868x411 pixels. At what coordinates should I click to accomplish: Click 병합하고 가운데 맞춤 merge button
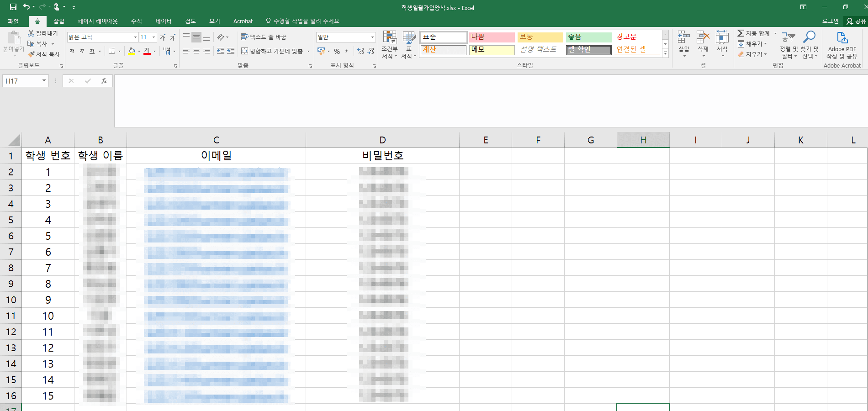[272, 51]
